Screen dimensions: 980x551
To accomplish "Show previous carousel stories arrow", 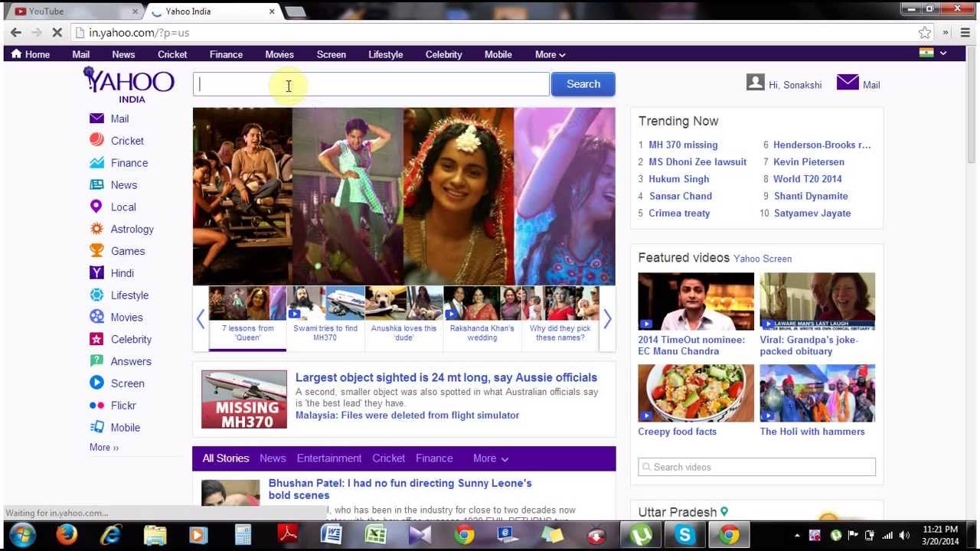I will 201,319.
